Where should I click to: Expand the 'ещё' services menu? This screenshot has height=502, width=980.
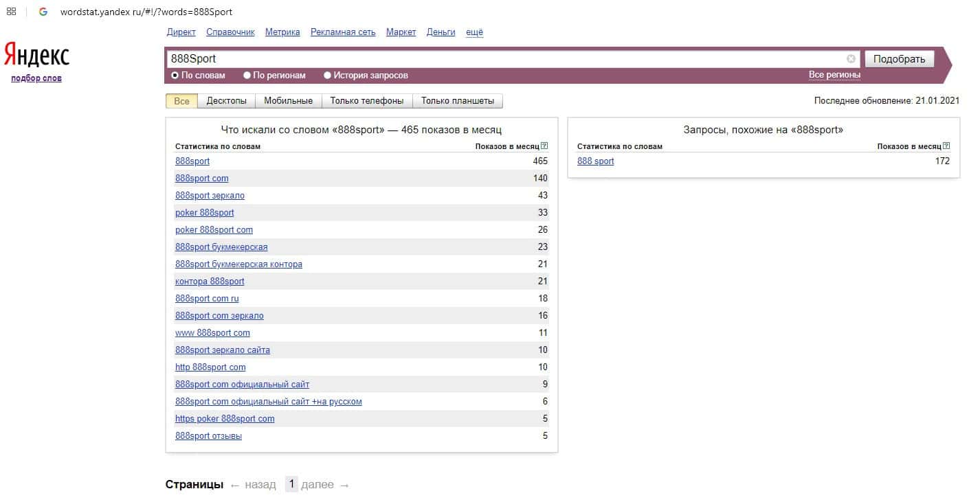click(x=474, y=32)
